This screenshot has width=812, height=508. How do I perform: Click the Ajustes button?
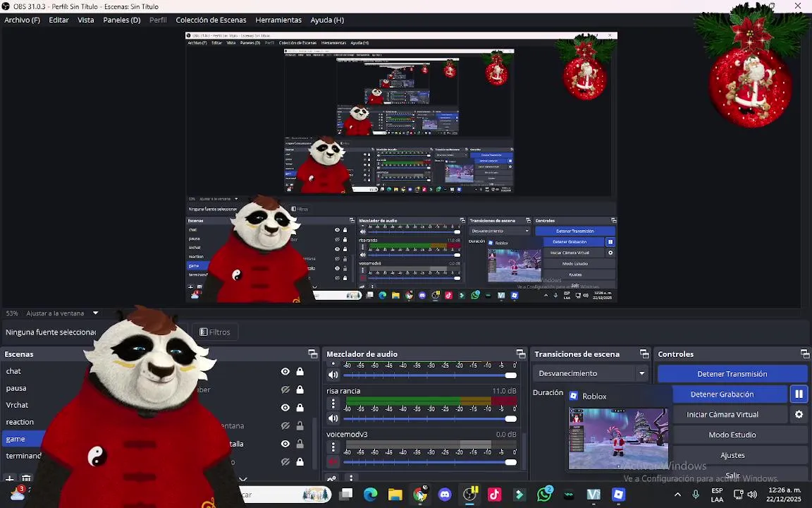coord(732,454)
